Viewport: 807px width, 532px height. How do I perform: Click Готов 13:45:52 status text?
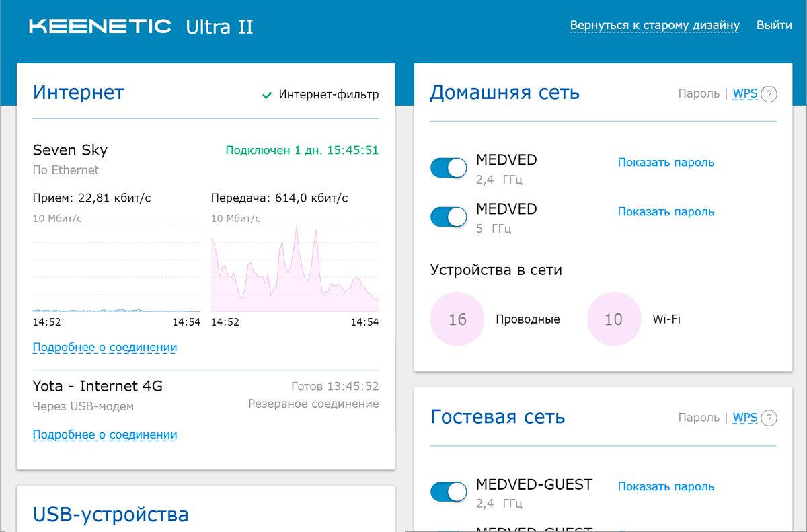(x=335, y=387)
